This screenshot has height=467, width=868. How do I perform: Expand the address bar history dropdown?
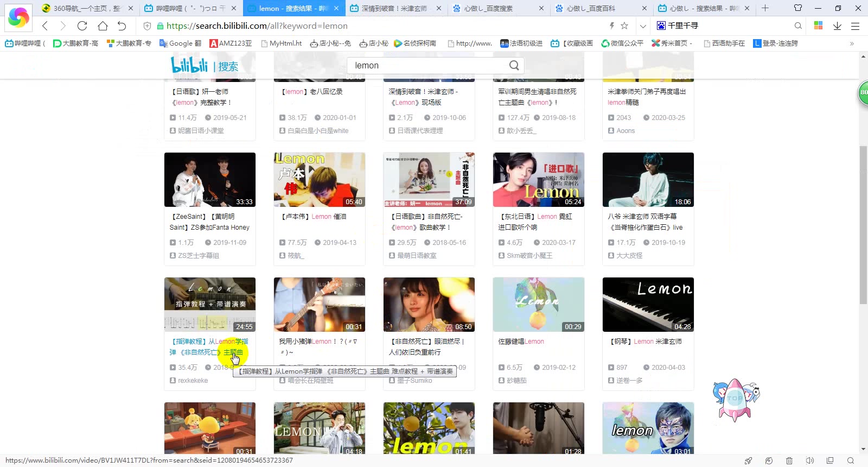pos(643,26)
